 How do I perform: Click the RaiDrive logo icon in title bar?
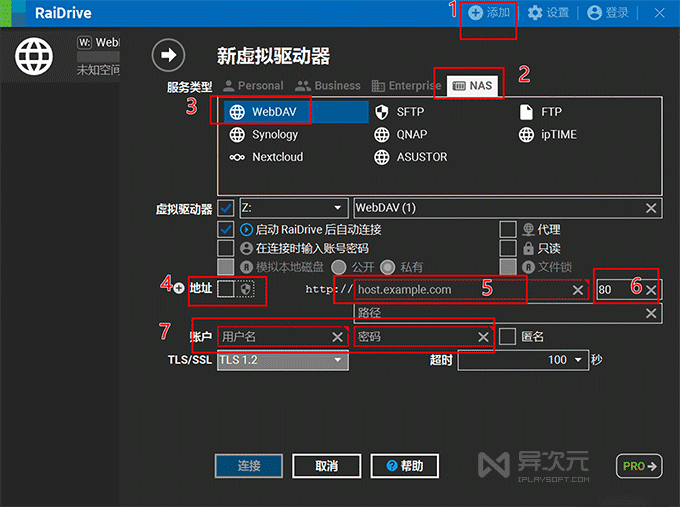[x=13, y=13]
